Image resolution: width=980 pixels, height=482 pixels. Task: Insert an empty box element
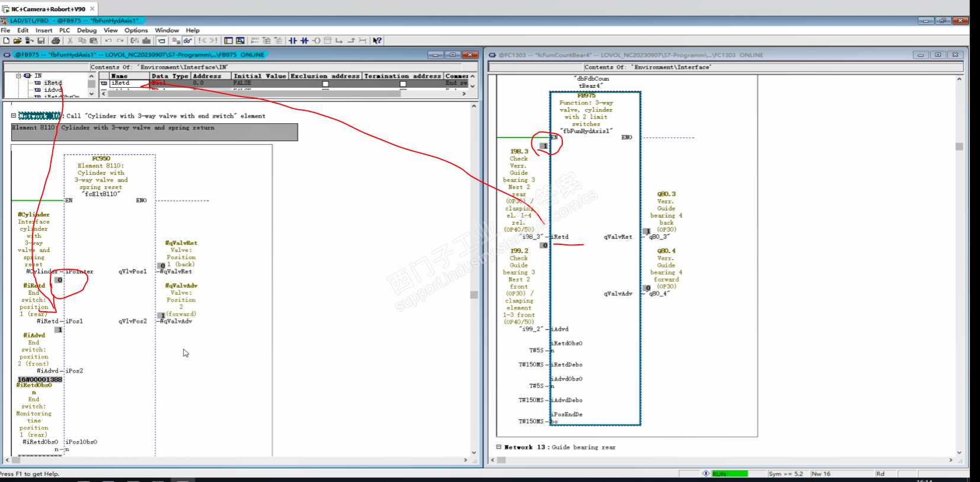tap(328, 41)
